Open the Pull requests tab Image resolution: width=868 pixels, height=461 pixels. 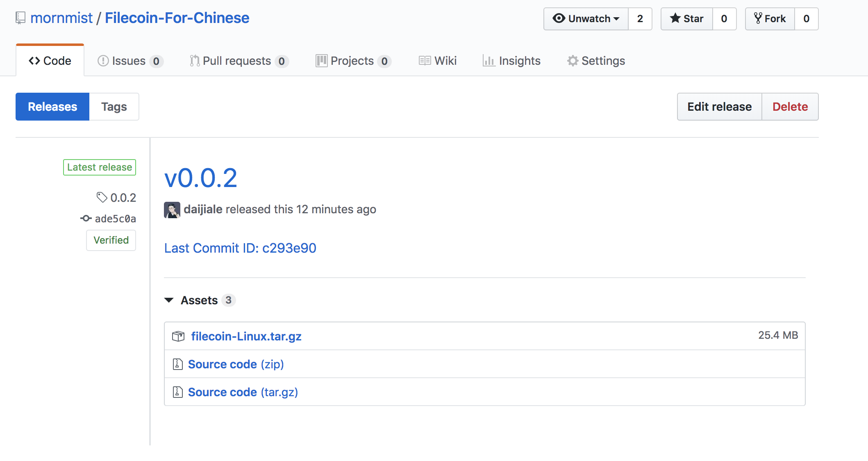pyautogui.click(x=239, y=61)
